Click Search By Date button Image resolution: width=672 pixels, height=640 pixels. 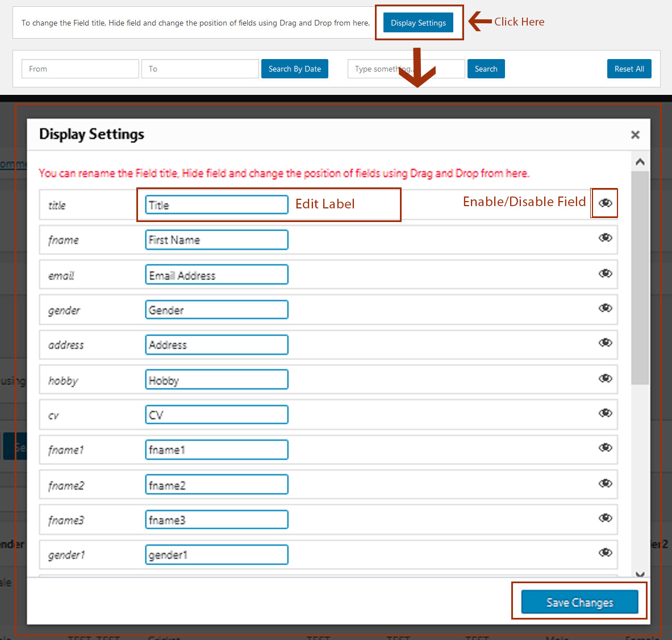coord(295,69)
